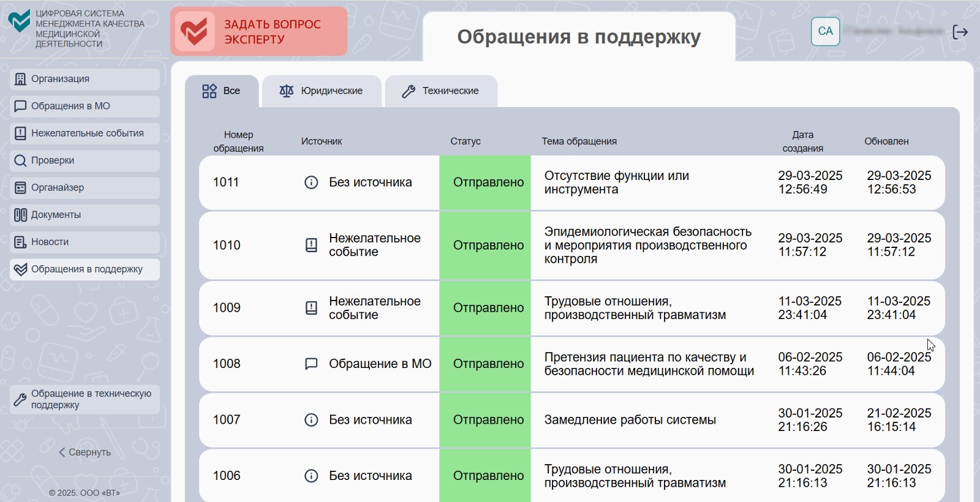Click topic Эпидемиологическая безопасность
The width and height of the screenshot is (980, 502).
coord(648,245)
